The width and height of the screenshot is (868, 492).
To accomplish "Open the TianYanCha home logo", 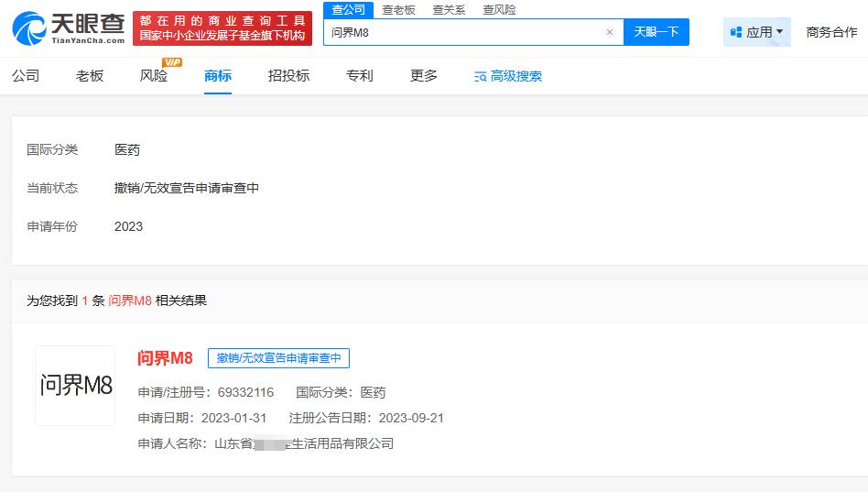I will [69, 28].
